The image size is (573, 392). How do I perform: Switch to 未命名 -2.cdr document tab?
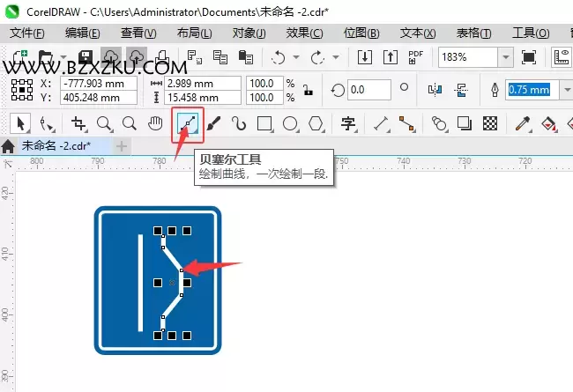56,145
